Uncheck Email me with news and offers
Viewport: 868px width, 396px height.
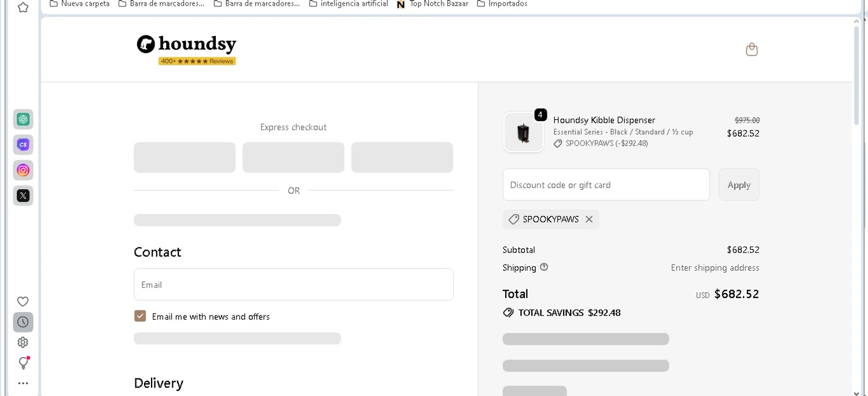click(140, 316)
